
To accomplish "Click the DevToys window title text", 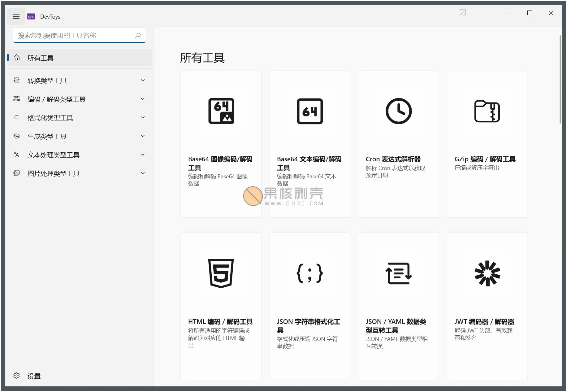I will point(50,17).
